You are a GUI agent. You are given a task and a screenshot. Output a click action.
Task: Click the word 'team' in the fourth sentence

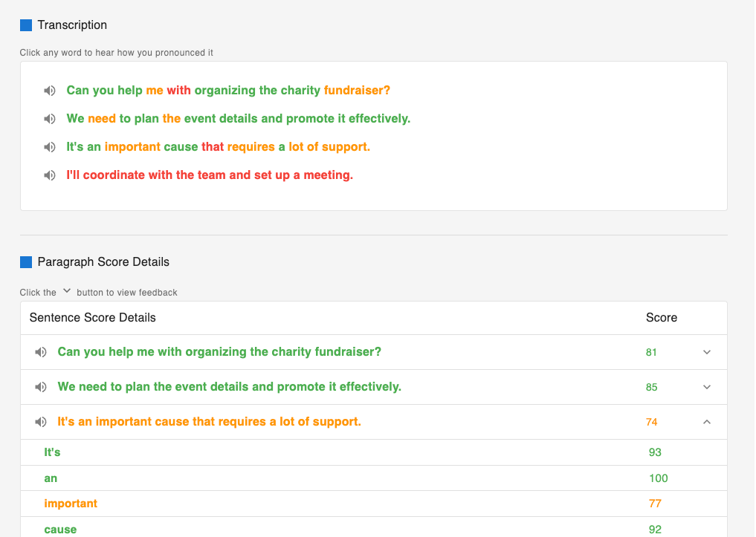[x=211, y=175]
